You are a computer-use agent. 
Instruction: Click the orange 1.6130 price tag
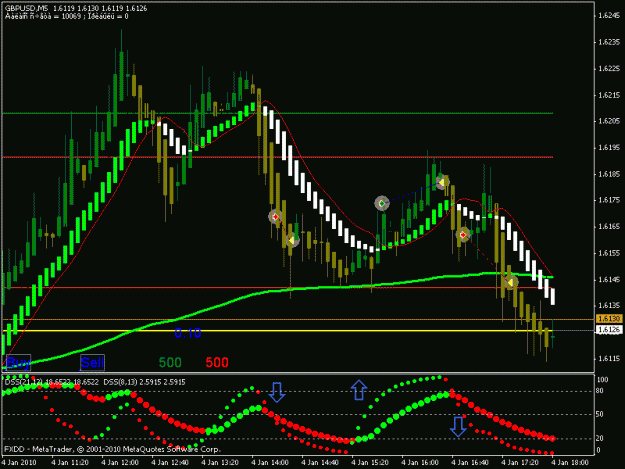609,318
